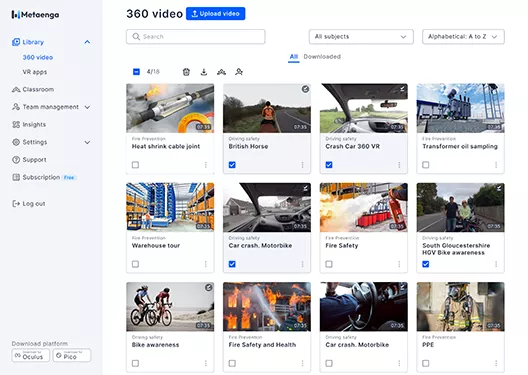The image size is (528, 375).
Task: Open Subscription page in sidebar
Action: point(36,177)
